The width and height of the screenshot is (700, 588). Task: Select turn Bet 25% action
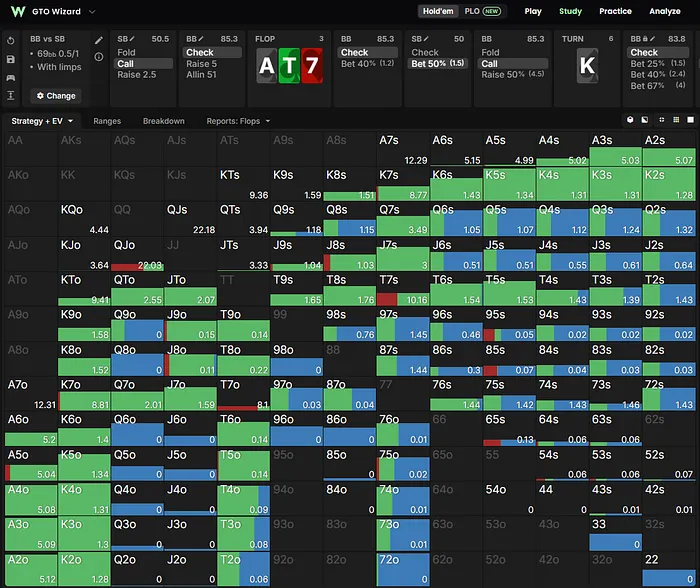(658, 64)
